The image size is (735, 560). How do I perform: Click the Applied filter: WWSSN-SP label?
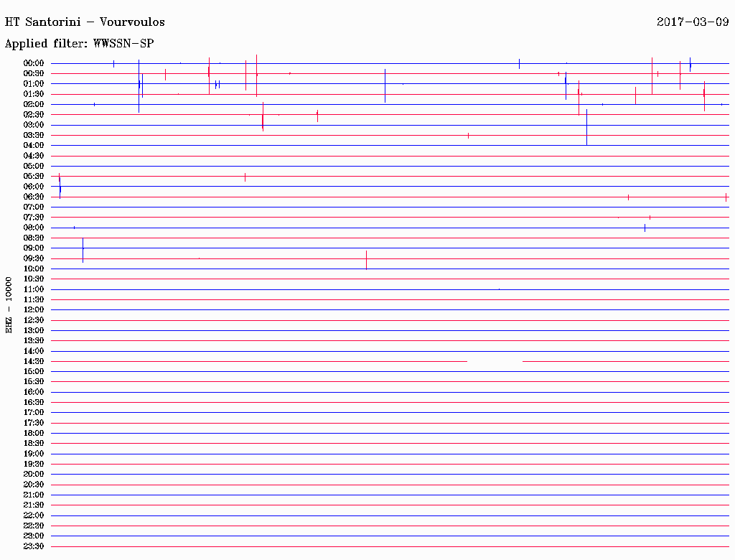pos(79,44)
